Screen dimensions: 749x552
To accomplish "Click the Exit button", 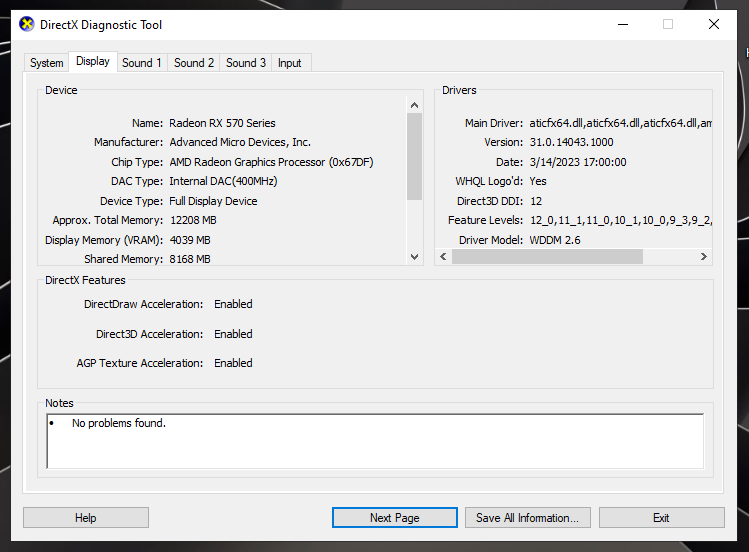I will click(x=662, y=518).
